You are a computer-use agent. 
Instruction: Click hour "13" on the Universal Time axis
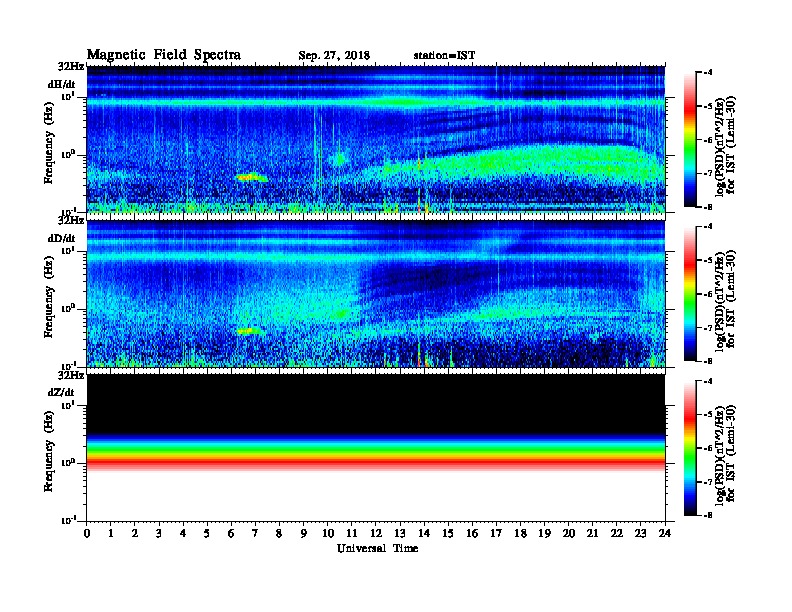coord(400,533)
